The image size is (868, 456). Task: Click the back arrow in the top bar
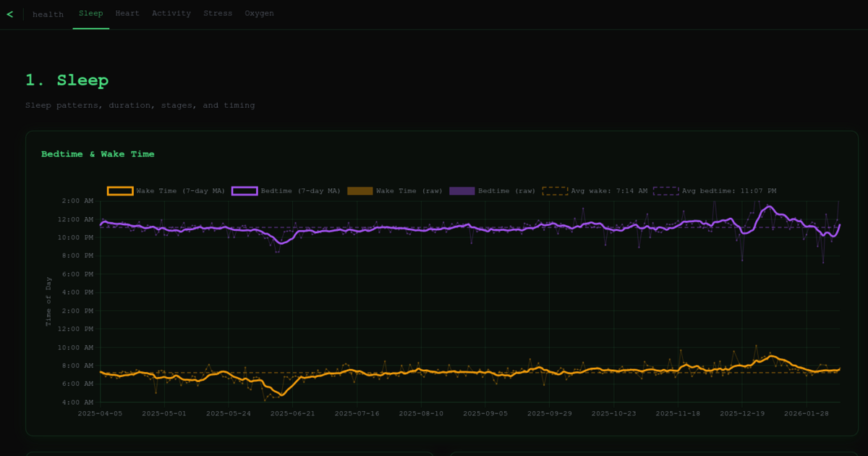pyautogui.click(x=10, y=13)
